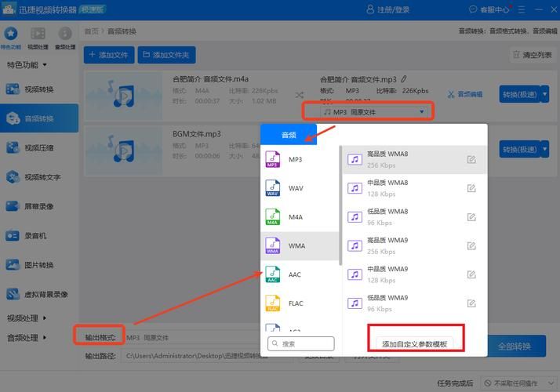560x392 pixels.
Task: Open dropdown arrow beside first 转换(极速)
Action: [x=544, y=94]
